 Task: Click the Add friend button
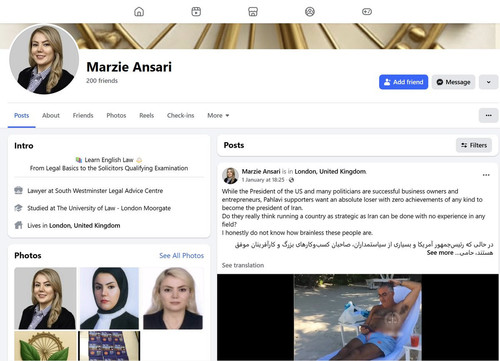pyautogui.click(x=403, y=82)
